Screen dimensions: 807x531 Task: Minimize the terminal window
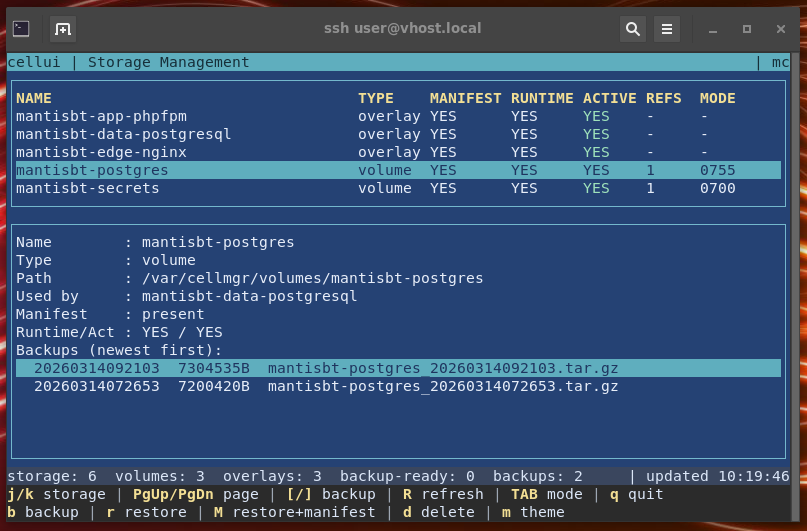point(712,29)
